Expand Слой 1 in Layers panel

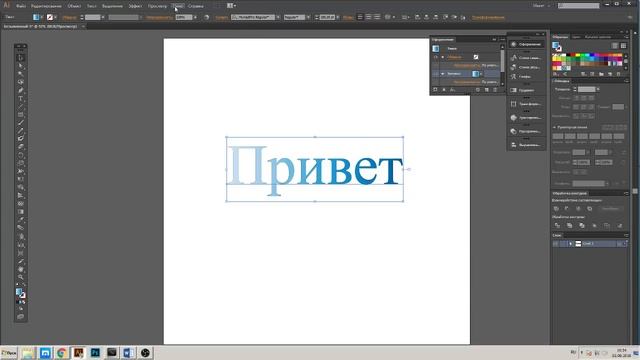point(570,244)
